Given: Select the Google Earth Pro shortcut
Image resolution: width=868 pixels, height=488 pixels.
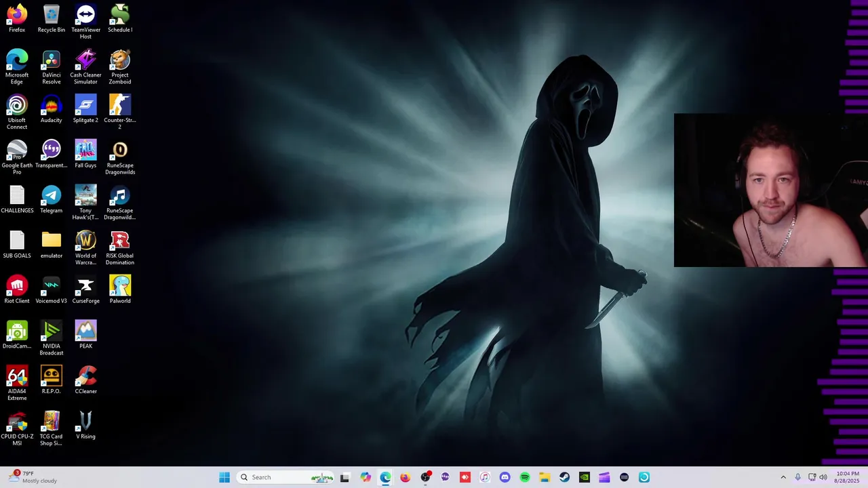Looking at the screenshot, I should point(17,157).
